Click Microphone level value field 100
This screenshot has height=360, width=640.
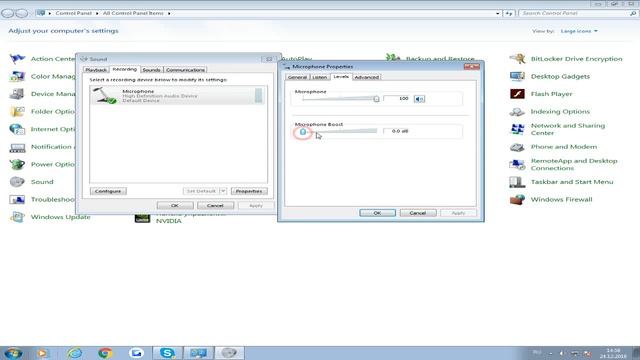pos(396,98)
